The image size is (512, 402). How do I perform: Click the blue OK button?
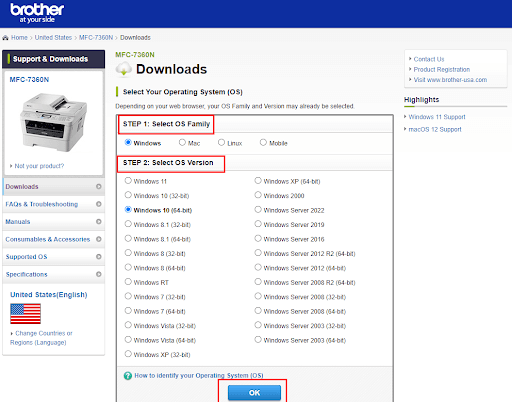pos(254,393)
